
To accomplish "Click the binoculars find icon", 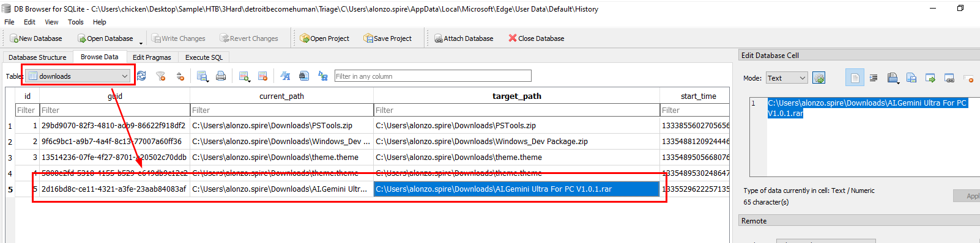I will click(304, 76).
